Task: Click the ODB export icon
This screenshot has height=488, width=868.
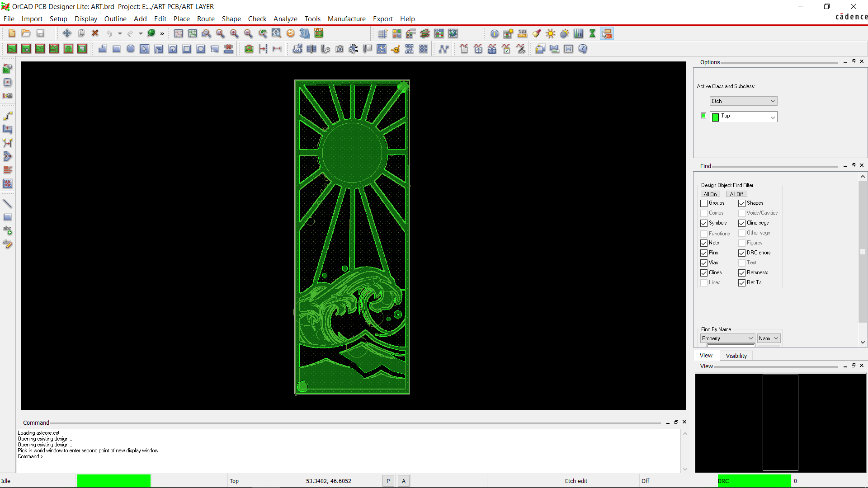Action: pyautogui.click(x=297, y=49)
